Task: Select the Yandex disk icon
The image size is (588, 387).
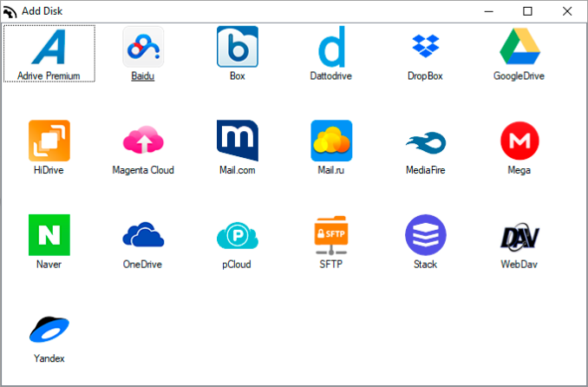Action: coord(49,329)
